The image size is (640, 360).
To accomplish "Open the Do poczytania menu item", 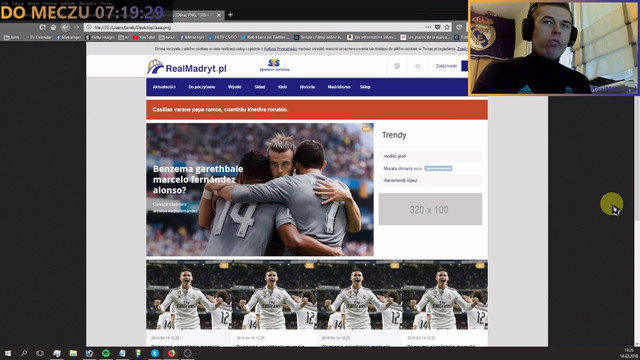I will (x=202, y=87).
